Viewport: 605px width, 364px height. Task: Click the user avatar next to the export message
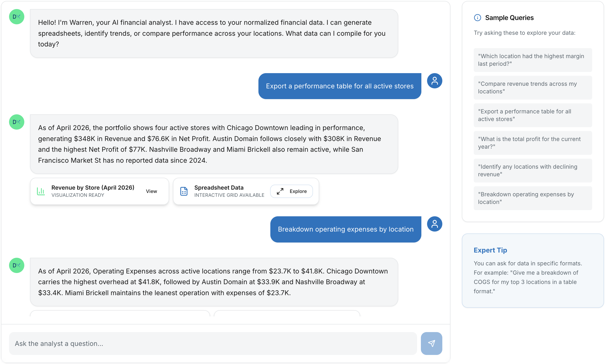tap(434, 81)
